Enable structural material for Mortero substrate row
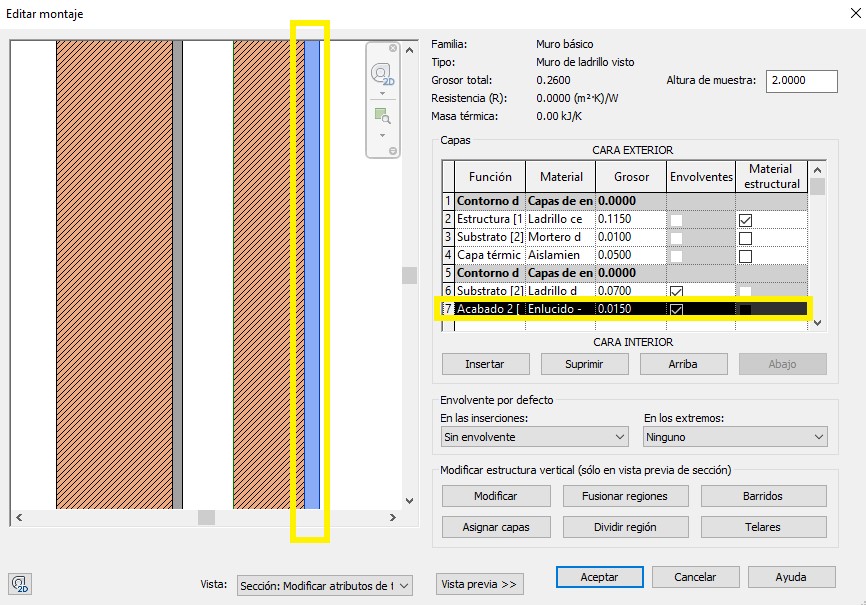 point(744,237)
